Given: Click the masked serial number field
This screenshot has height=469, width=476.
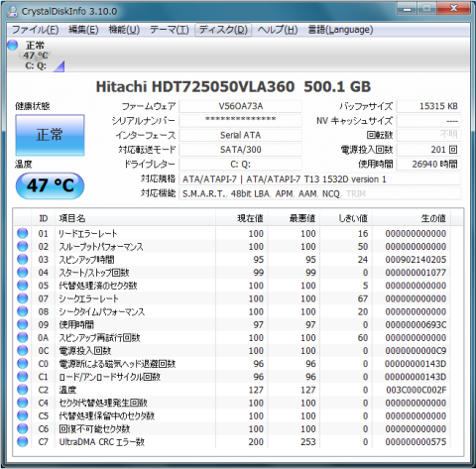Looking at the screenshot, I should coord(240,121).
